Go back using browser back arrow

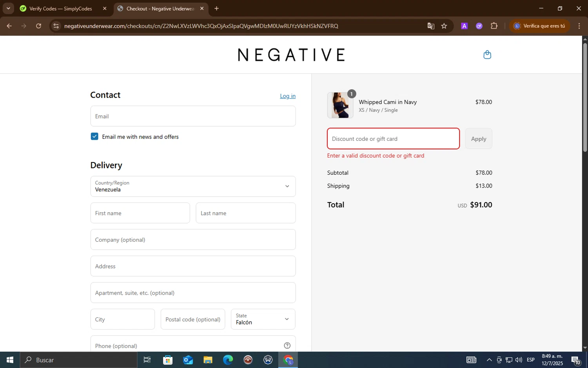pyautogui.click(x=9, y=26)
